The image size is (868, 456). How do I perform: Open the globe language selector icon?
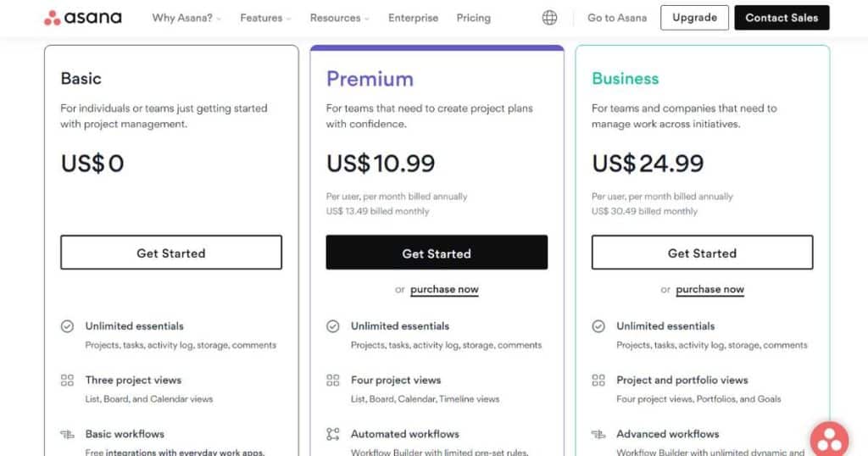(x=549, y=18)
